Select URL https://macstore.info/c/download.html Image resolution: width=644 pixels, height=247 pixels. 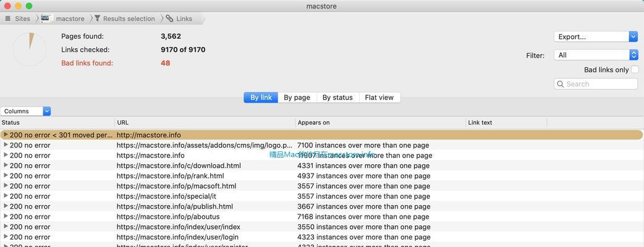[x=179, y=165]
